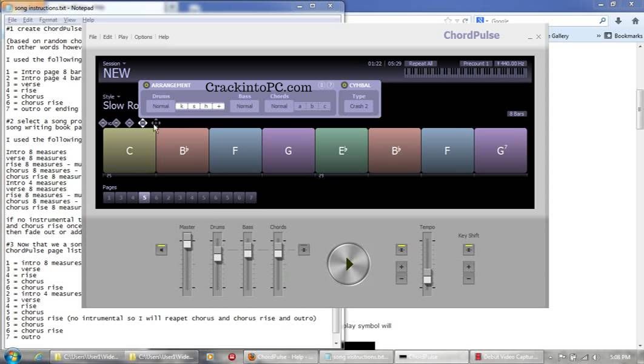644x364 pixels.
Task: Open ChordPulse Play menu
Action: click(x=123, y=36)
